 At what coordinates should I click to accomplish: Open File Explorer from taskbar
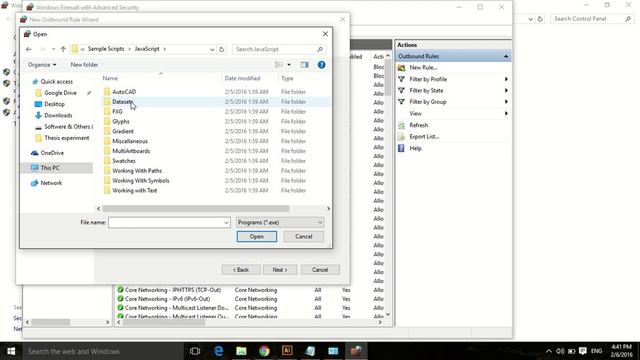[241, 351]
